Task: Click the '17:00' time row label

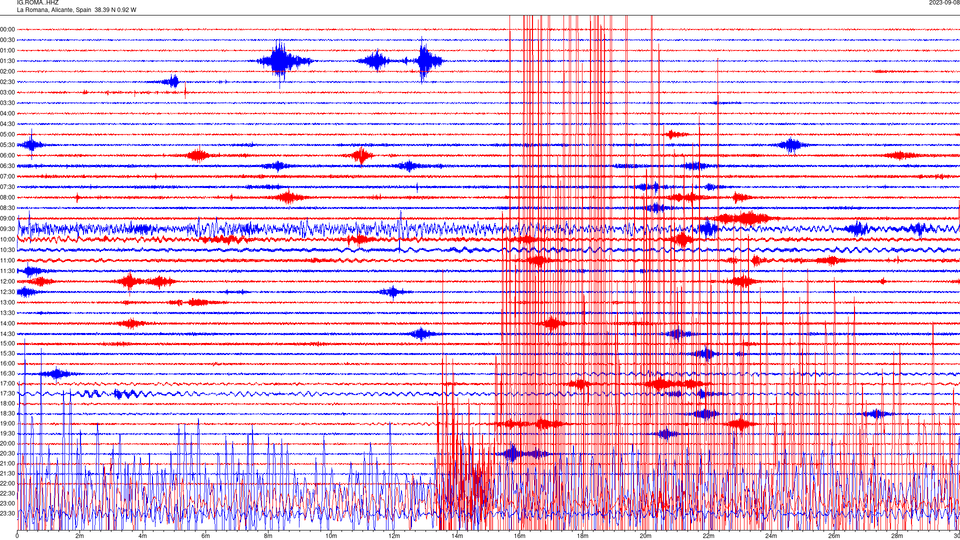Action: pyautogui.click(x=8, y=383)
